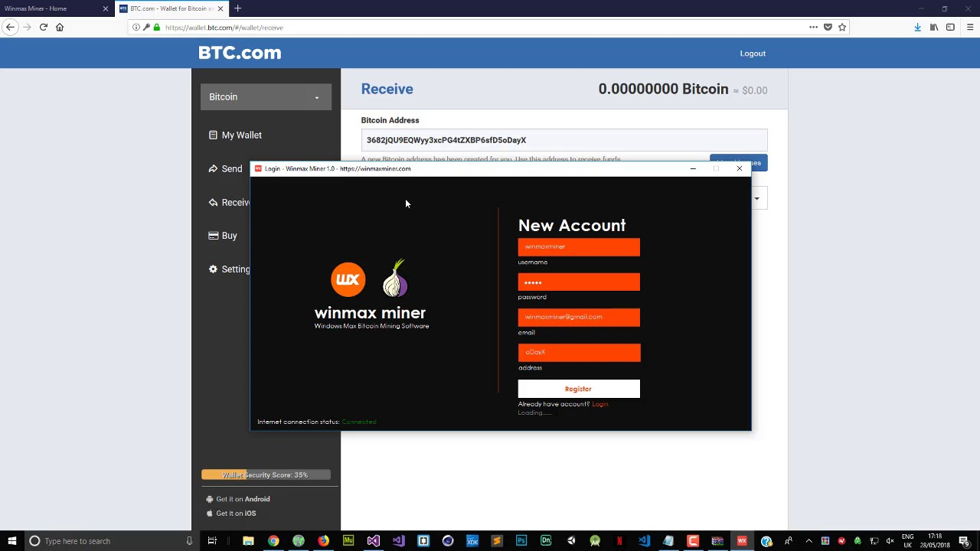Open the Firefox hamburger menu

pyautogui.click(x=970, y=28)
